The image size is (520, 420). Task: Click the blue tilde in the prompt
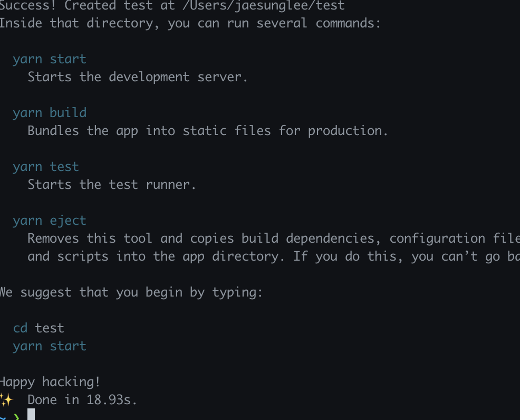pos(3,417)
